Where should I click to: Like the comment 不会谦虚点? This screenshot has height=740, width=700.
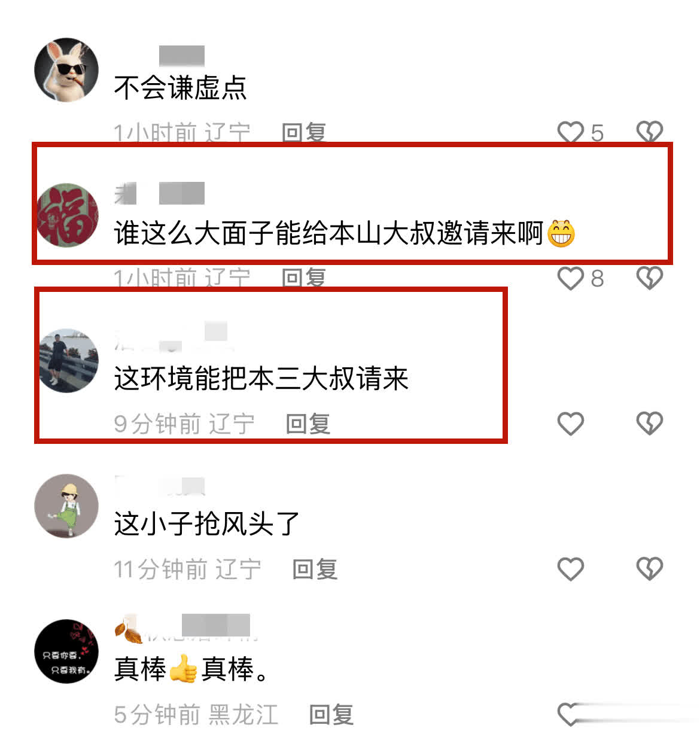point(570,132)
